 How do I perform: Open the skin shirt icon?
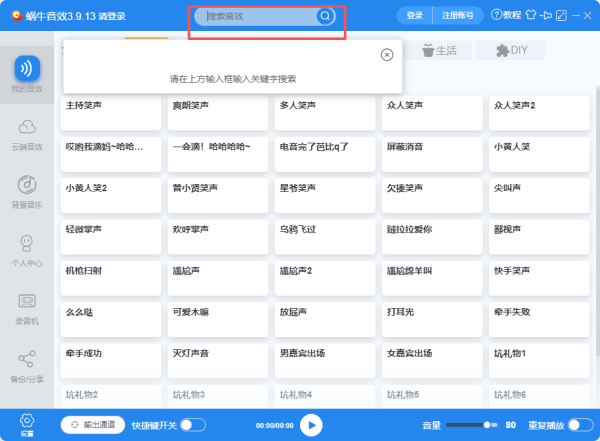coord(531,15)
